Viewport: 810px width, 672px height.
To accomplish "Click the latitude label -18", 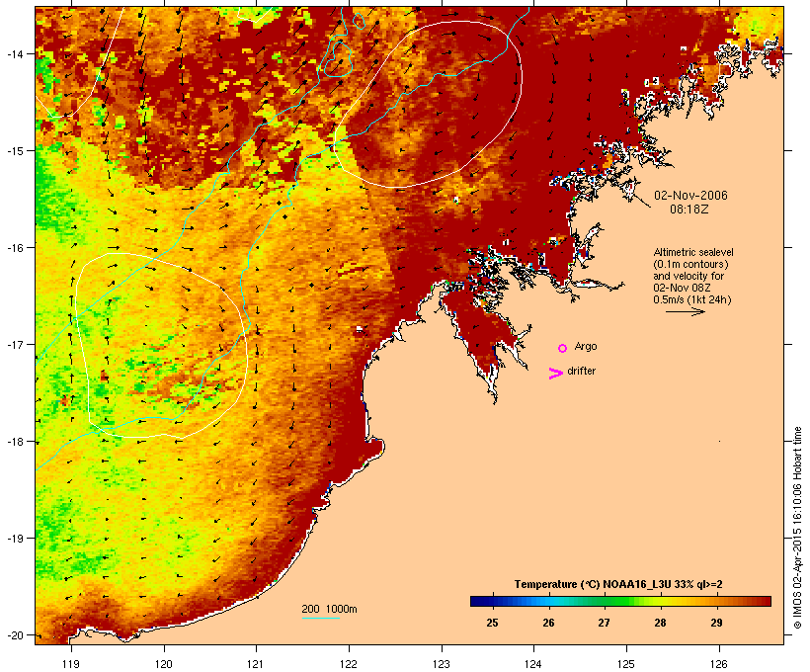I will tap(14, 442).
